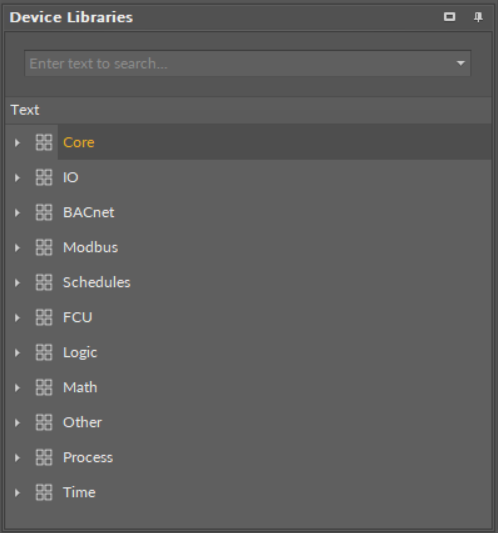Maximize the Device Libraries panel
The height and width of the screenshot is (533, 498).
[449, 17]
